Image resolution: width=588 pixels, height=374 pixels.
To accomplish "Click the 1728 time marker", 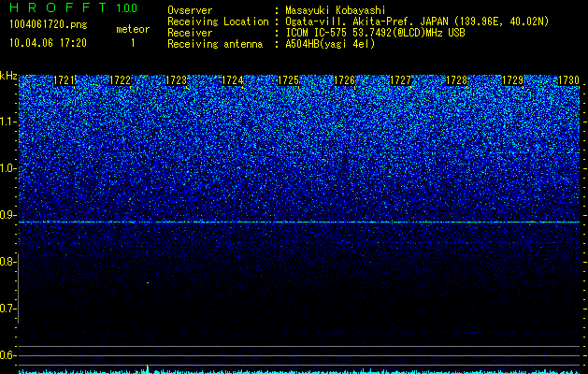I will (x=457, y=80).
